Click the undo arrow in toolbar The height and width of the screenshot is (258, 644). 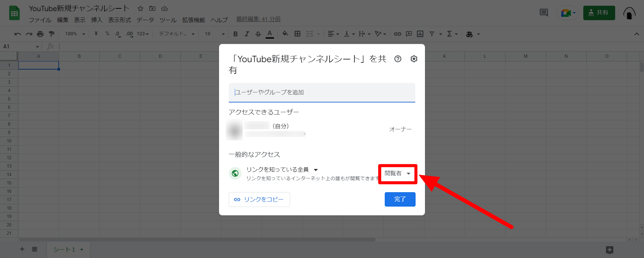click(x=18, y=34)
